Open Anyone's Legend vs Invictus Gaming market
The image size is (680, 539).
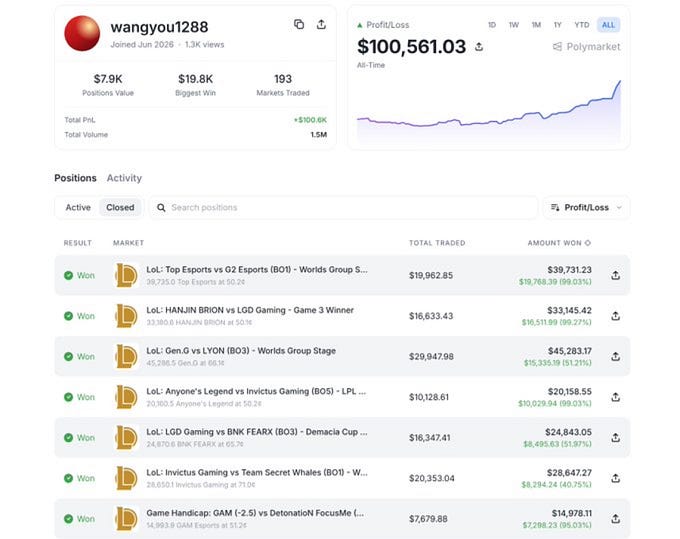click(256, 391)
